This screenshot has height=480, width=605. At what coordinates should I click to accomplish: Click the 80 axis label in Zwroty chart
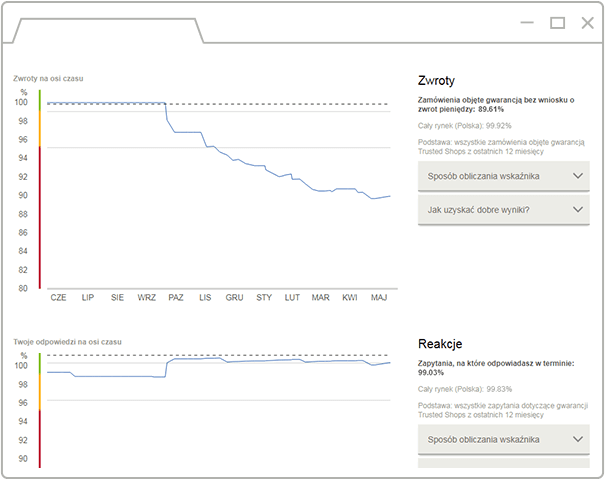[23, 288]
